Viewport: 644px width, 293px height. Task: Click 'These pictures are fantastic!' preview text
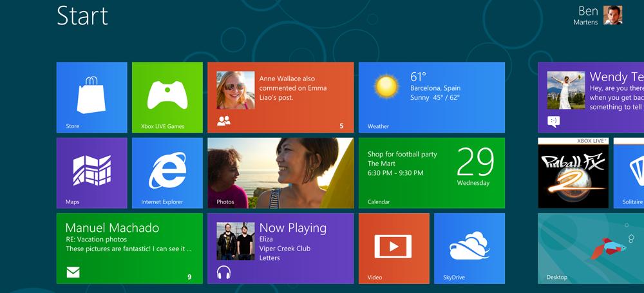[129, 249]
